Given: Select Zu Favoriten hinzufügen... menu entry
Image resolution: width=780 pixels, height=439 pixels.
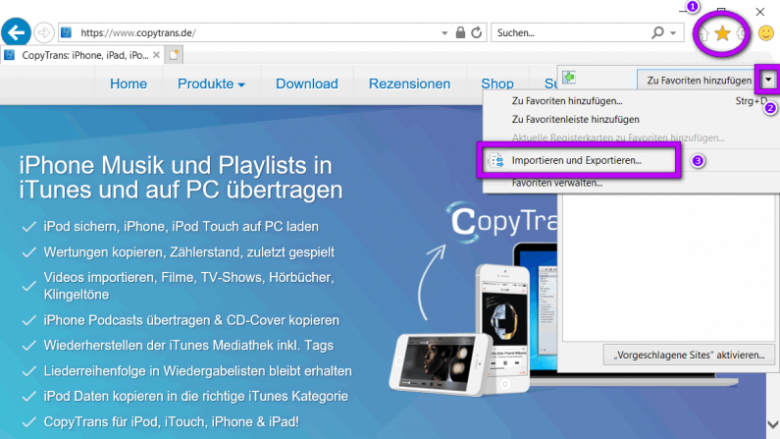Looking at the screenshot, I should 567,101.
